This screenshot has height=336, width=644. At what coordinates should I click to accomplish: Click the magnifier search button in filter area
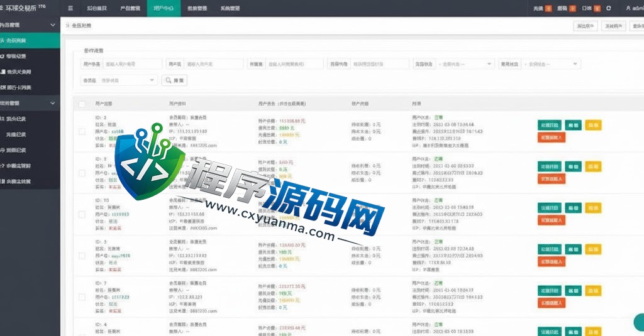pyautogui.click(x=175, y=80)
